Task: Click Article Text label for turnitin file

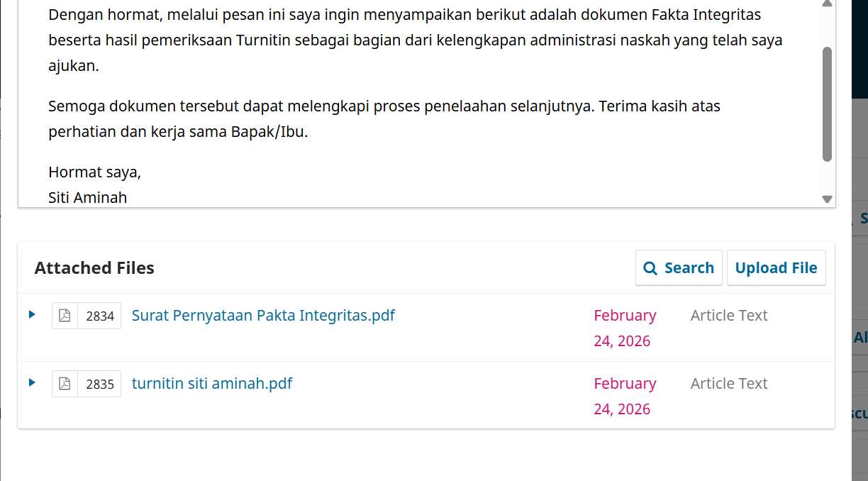Action: click(729, 384)
